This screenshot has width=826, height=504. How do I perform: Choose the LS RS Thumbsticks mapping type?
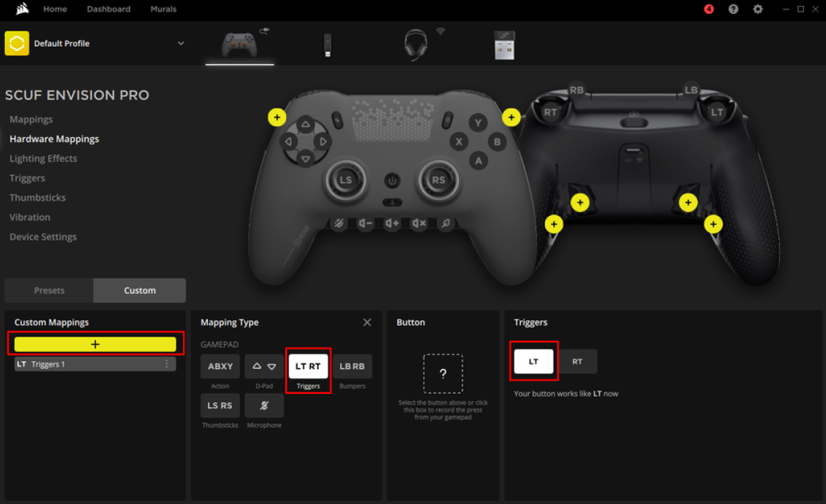(x=220, y=406)
